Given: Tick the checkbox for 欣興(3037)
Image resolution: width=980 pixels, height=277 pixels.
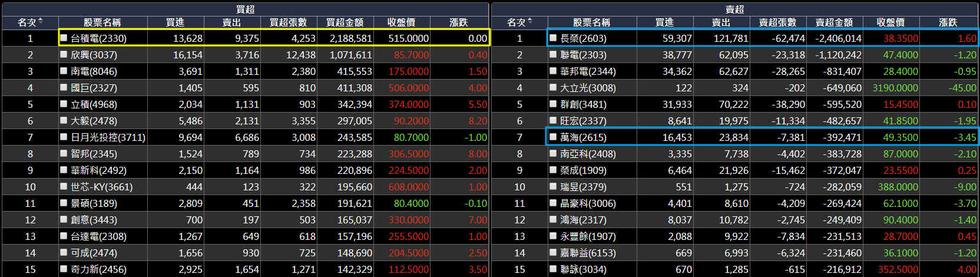Looking at the screenshot, I should point(64,54).
